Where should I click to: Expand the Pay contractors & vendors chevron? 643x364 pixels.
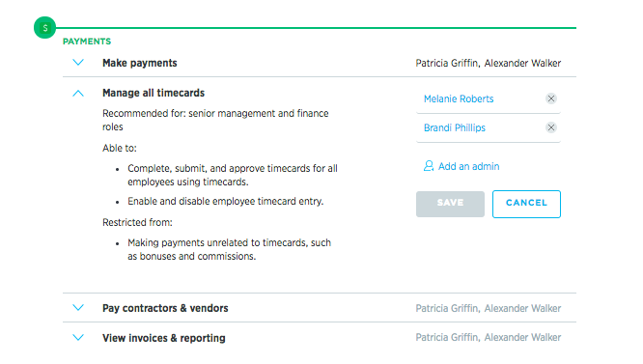(x=78, y=307)
